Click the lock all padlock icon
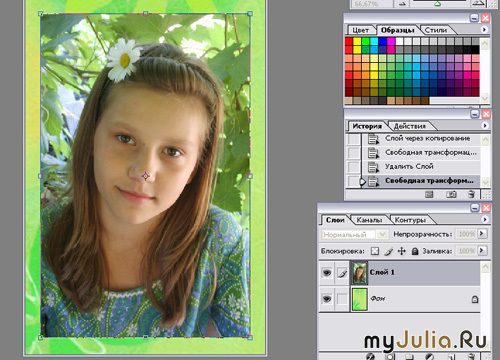Image resolution: width=500 pixels, height=360 pixels. tap(415, 251)
